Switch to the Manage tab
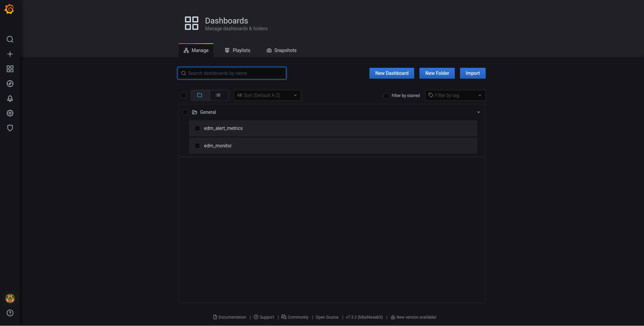 click(x=196, y=50)
